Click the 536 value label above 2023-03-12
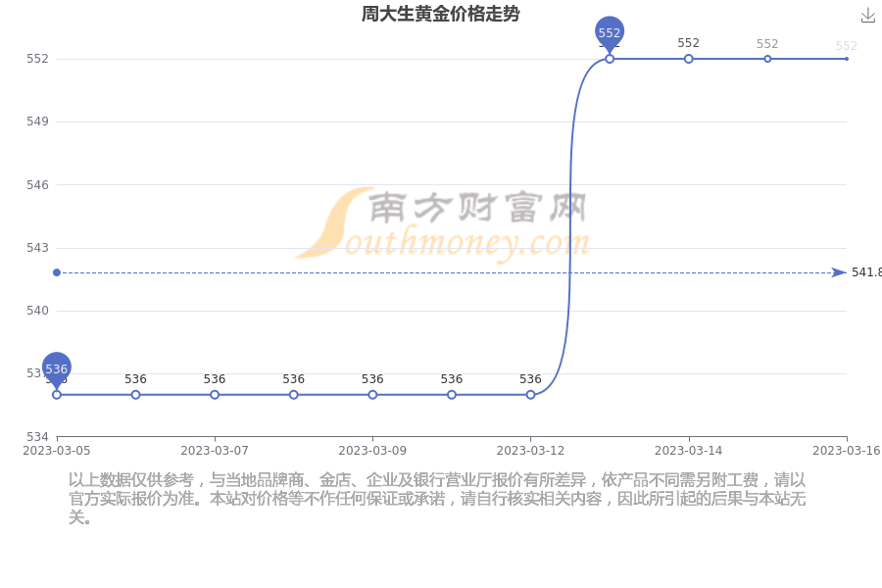882x588 pixels. pyautogui.click(x=530, y=379)
